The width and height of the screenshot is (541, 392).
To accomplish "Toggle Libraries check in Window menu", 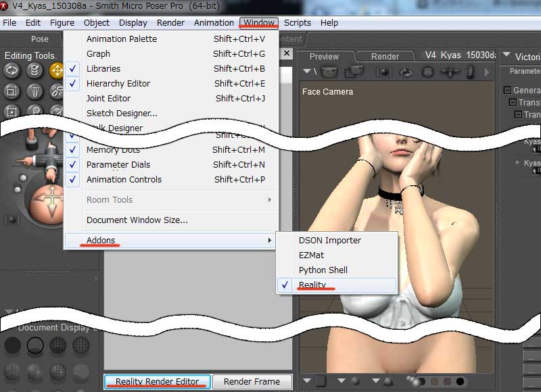I will [x=72, y=69].
